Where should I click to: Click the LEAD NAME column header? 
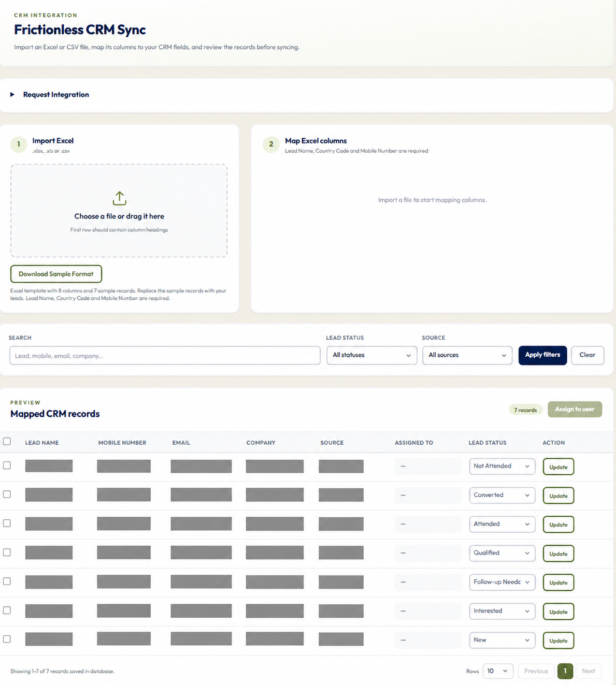click(42, 443)
